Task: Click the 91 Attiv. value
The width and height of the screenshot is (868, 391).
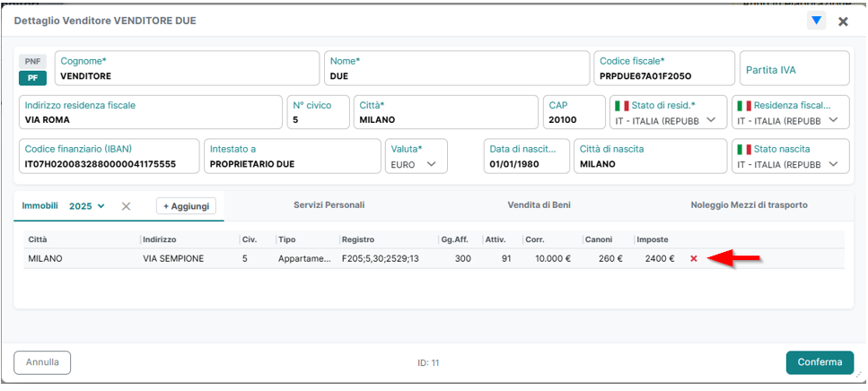Action: tap(506, 258)
